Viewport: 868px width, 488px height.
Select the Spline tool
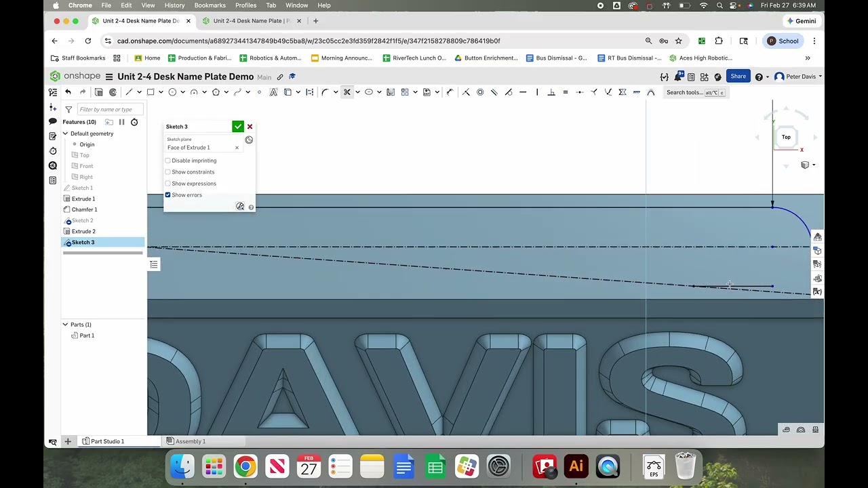coord(237,92)
